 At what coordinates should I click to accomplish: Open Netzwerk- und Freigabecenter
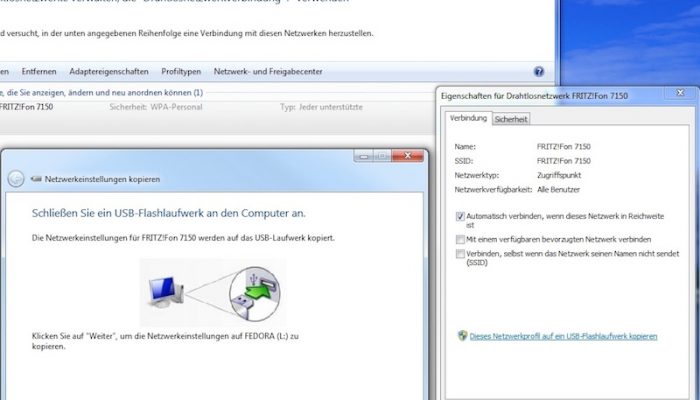pyautogui.click(x=268, y=71)
